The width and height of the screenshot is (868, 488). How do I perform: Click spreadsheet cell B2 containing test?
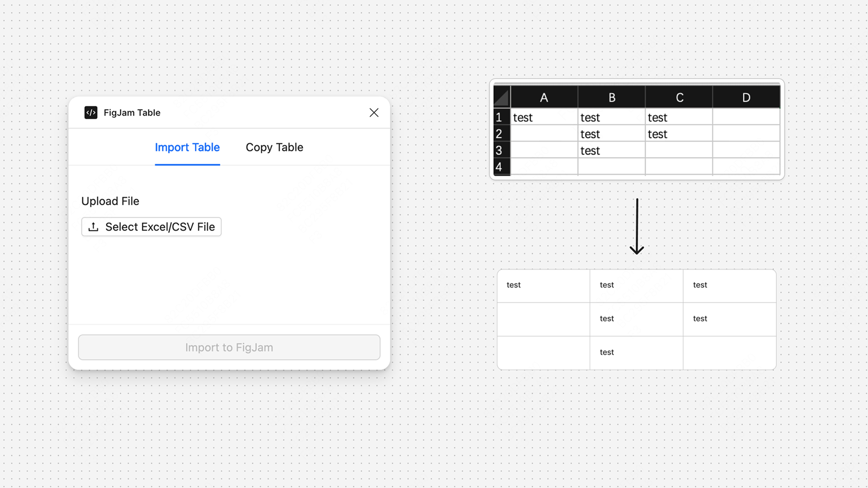pyautogui.click(x=612, y=133)
